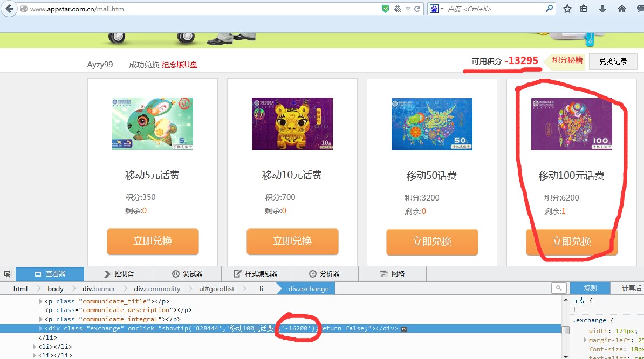Select body breadcrumb
The image size is (644, 359).
pyautogui.click(x=56, y=289)
